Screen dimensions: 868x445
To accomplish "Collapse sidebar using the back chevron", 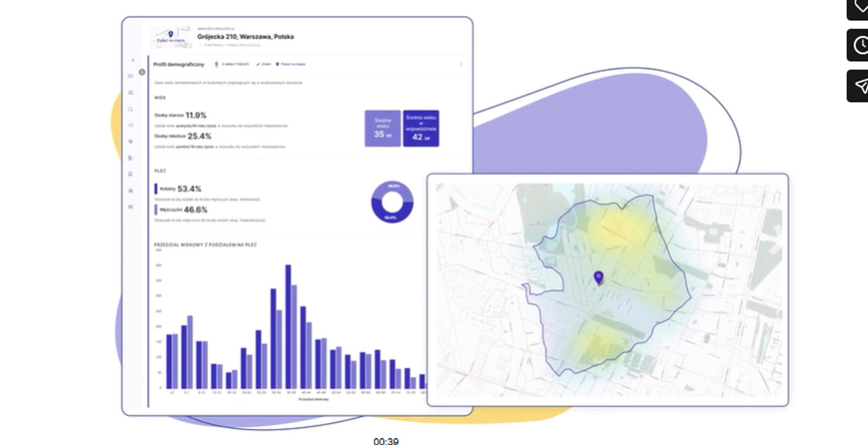I will tap(133, 61).
